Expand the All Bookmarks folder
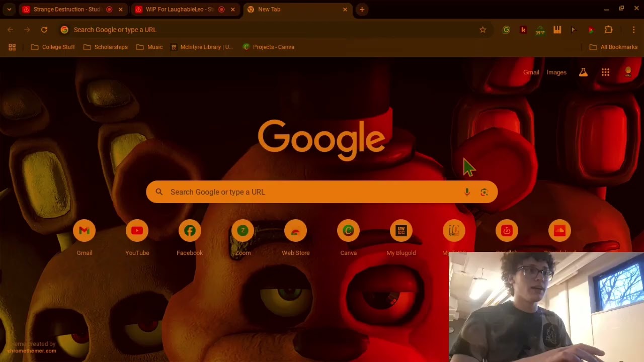This screenshot has width=644, height=362. coord(613,47)
